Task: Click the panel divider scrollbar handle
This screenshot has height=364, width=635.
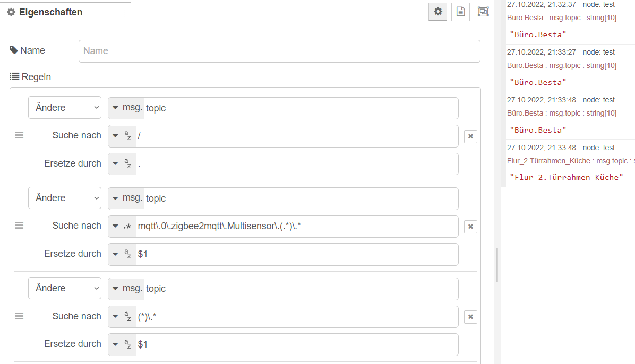Action: pos(497,265)
